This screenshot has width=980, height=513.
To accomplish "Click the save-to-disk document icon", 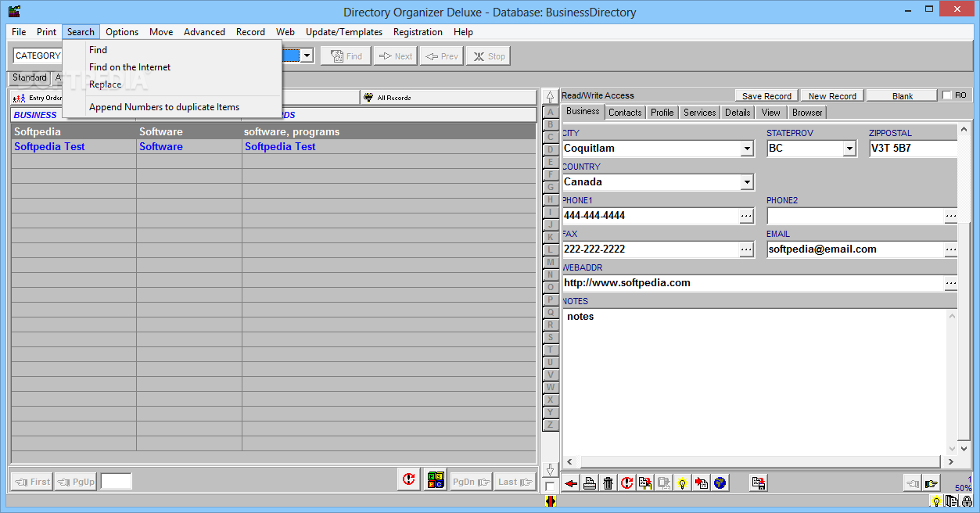I will point(758,483).
